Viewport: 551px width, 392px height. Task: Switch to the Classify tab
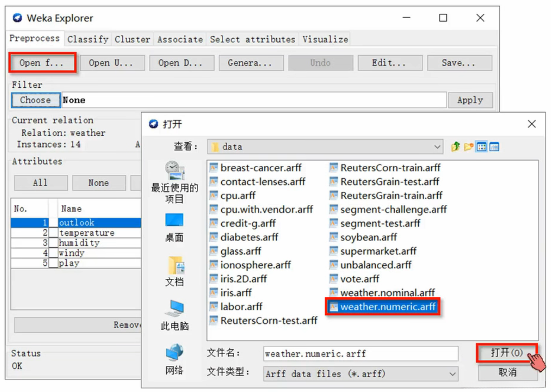pos(88,39)
